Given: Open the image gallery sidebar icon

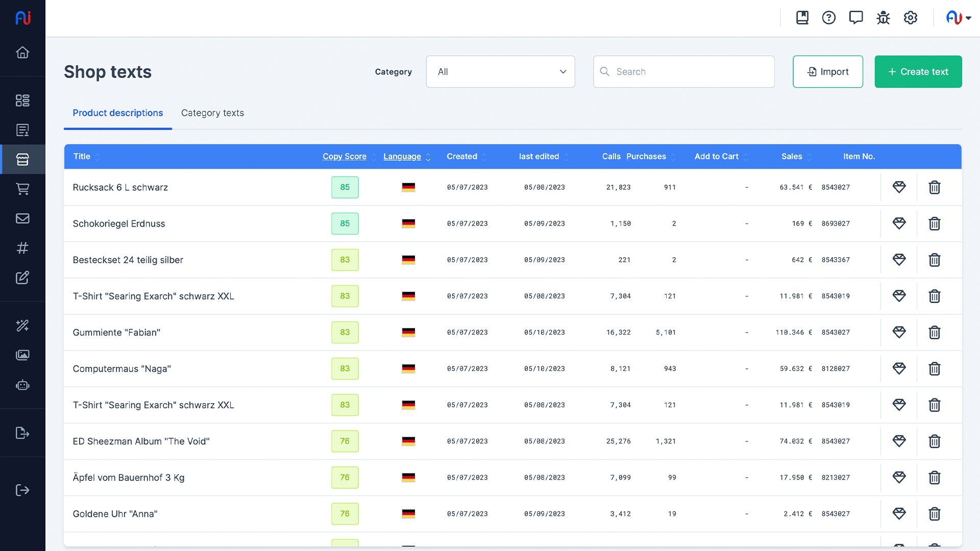Looking at the screenshot, I should pyautogui.click(x=22, y=355).
